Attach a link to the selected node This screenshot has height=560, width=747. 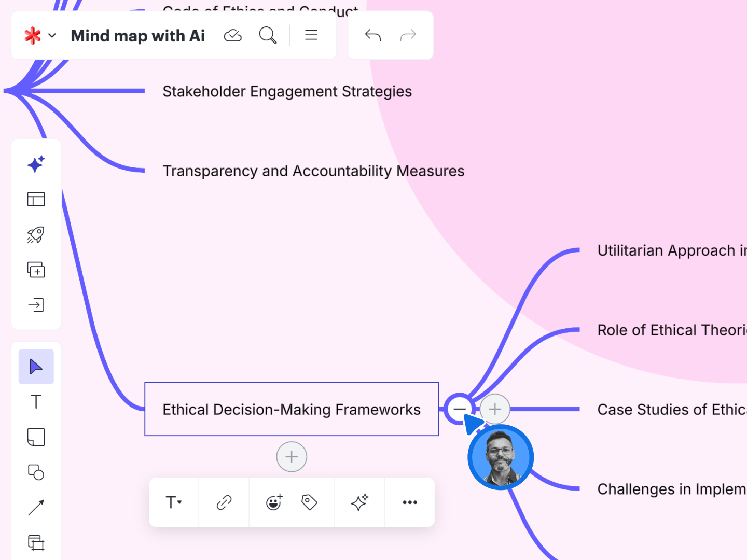tap(224, 502)
